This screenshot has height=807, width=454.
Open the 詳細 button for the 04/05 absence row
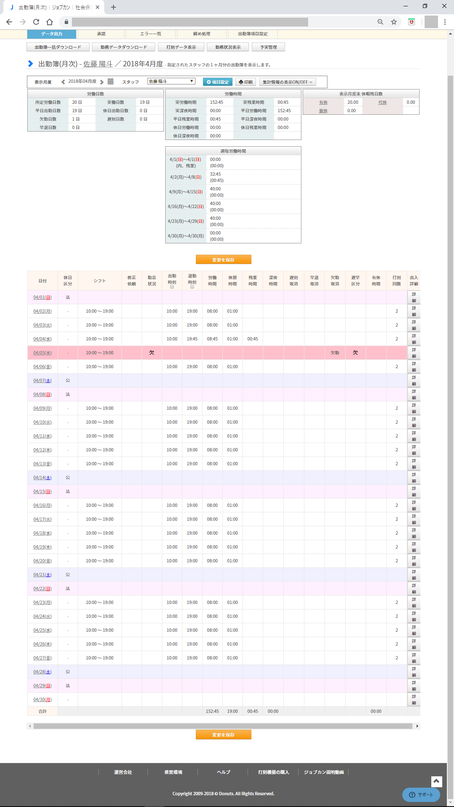point(413,353)
